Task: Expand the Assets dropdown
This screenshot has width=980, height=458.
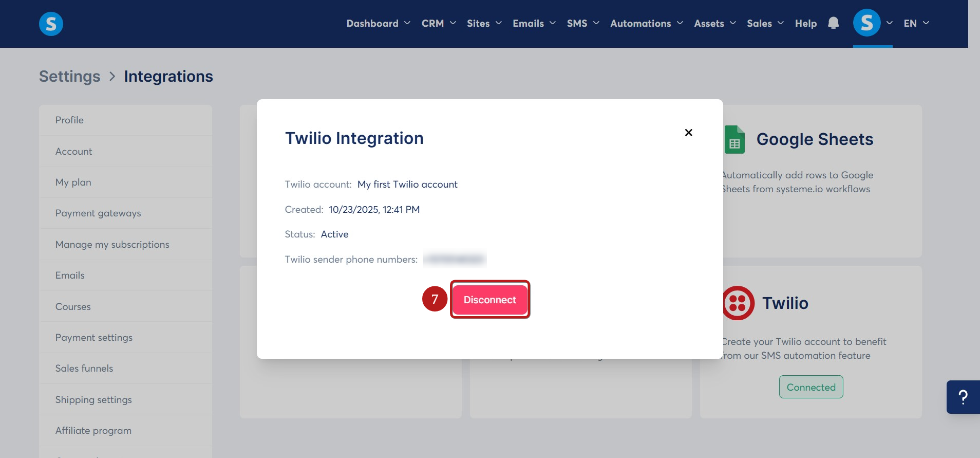Action: (715, 23)
